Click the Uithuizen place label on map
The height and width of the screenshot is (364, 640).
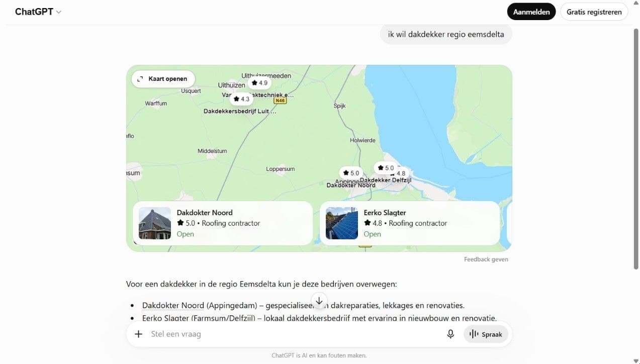click(231, 85)
